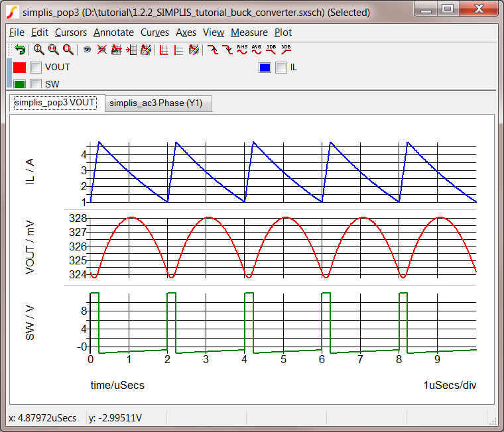Open the Curves menu
The width and height of the screenshot is (504, 432).
tap(155, 32)
